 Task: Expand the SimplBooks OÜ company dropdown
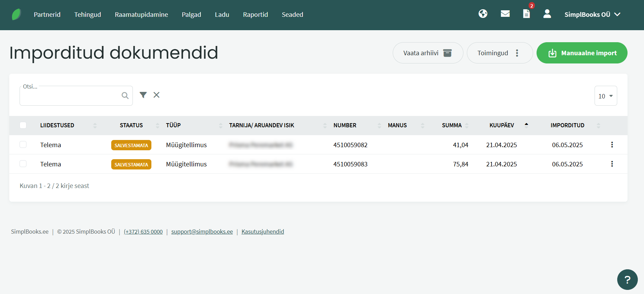593,14
